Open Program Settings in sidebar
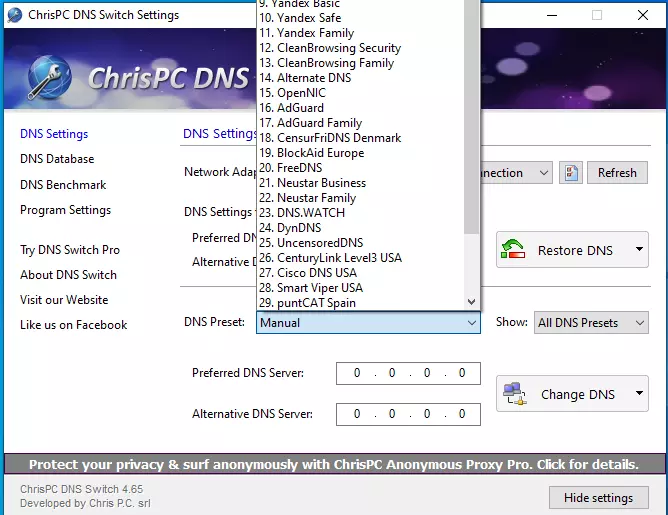Viewport: 668px width, 515px height. (65, 210)
